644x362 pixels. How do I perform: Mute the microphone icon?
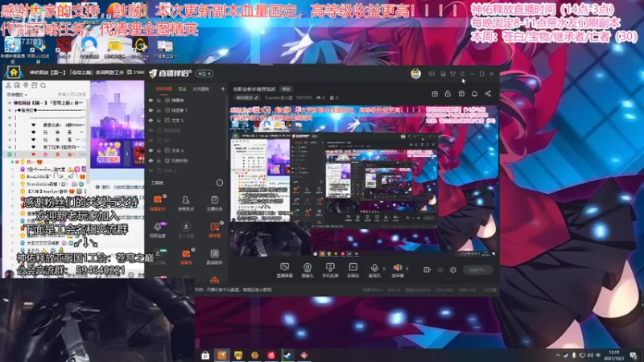click(374, 269)
